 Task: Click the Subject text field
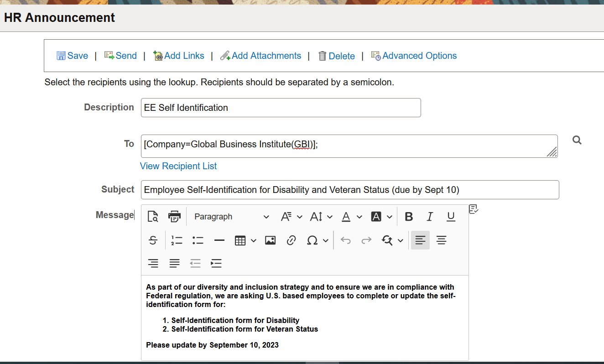tap(350, 190)
